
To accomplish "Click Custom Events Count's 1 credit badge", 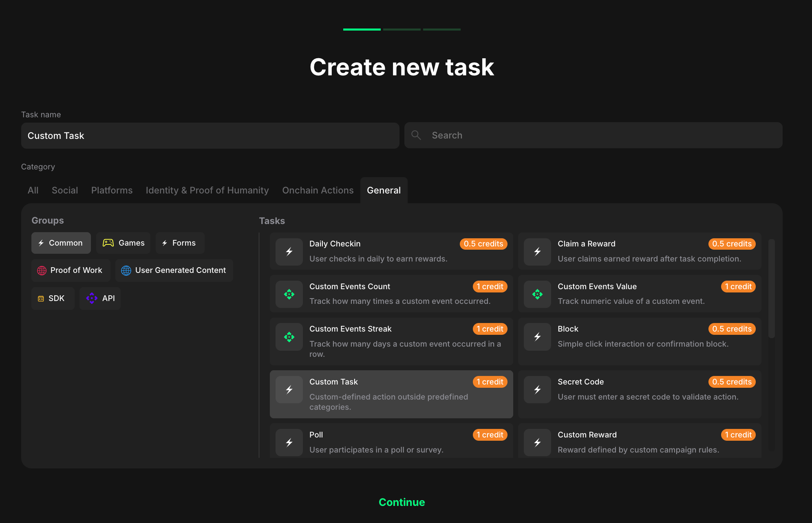I will coord(490,286).
